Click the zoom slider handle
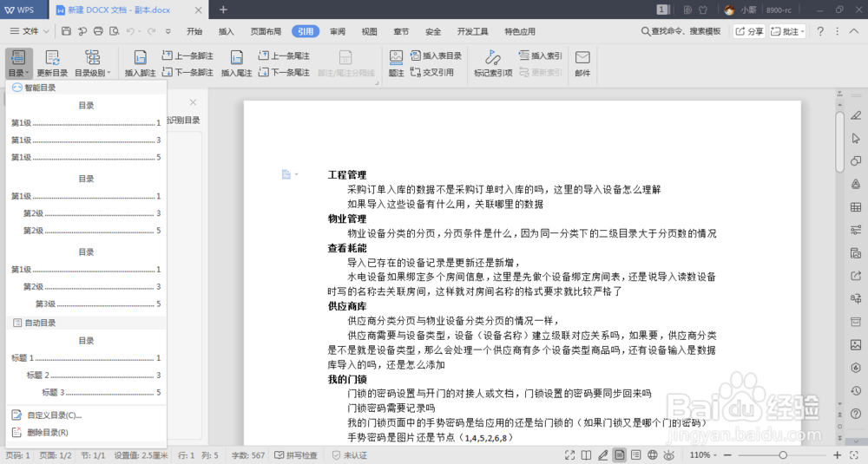868x464 pixels. click(783, 455)
